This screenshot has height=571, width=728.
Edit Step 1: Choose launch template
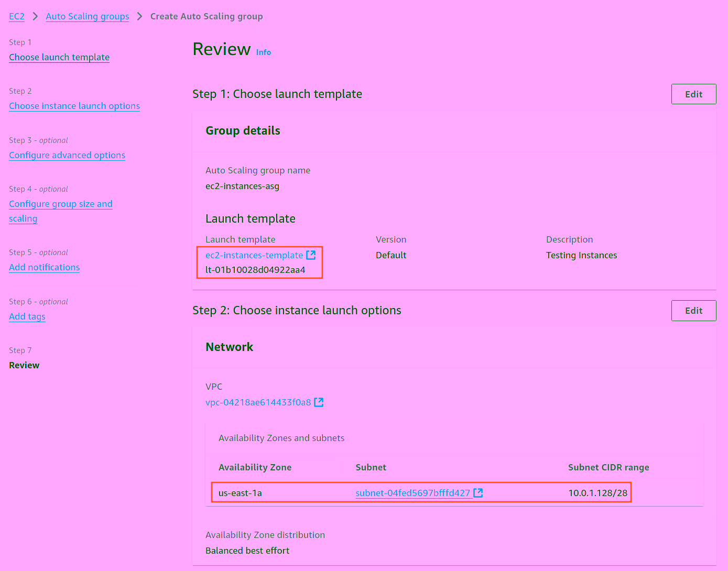point(693,94)
